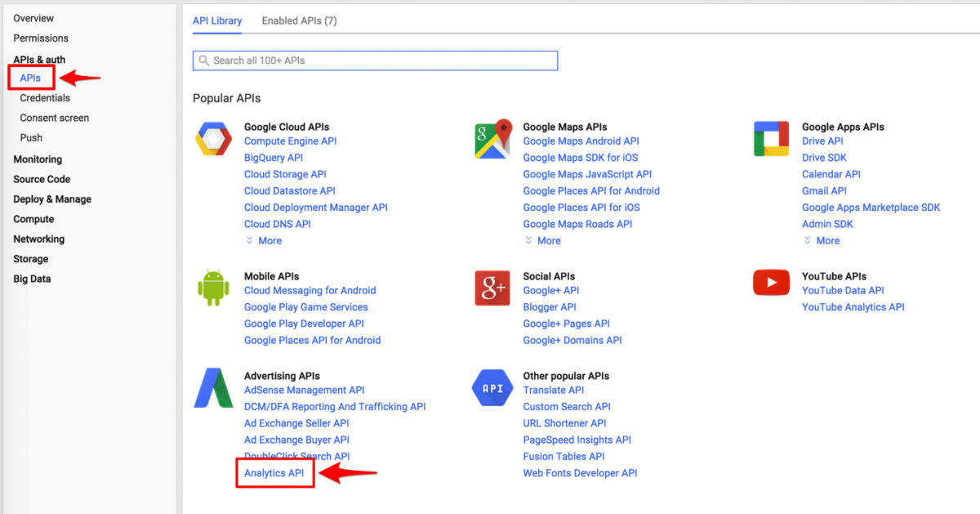This screenshot has width=980, height=514.
Task: Click the Google Apps colored grid icon
Action: coord(770,139)
